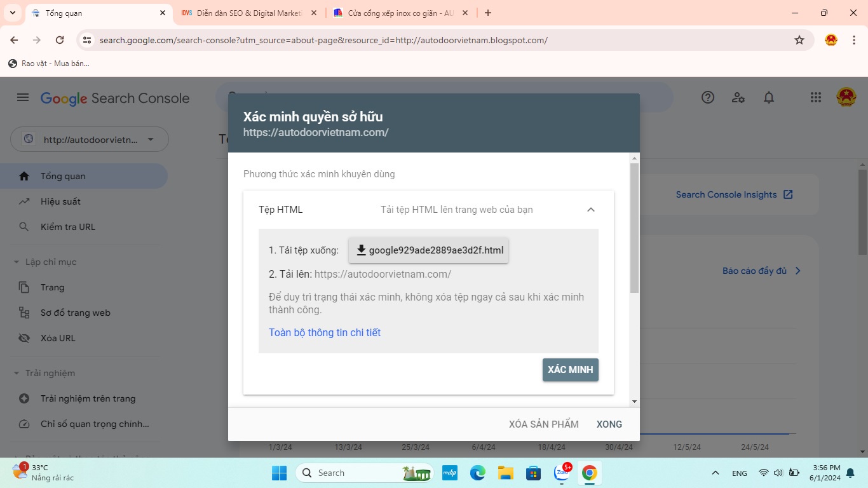This screenshot has width=868, height=488.
Task: Open Chrome three-dot menu
Action: point(853,40)
